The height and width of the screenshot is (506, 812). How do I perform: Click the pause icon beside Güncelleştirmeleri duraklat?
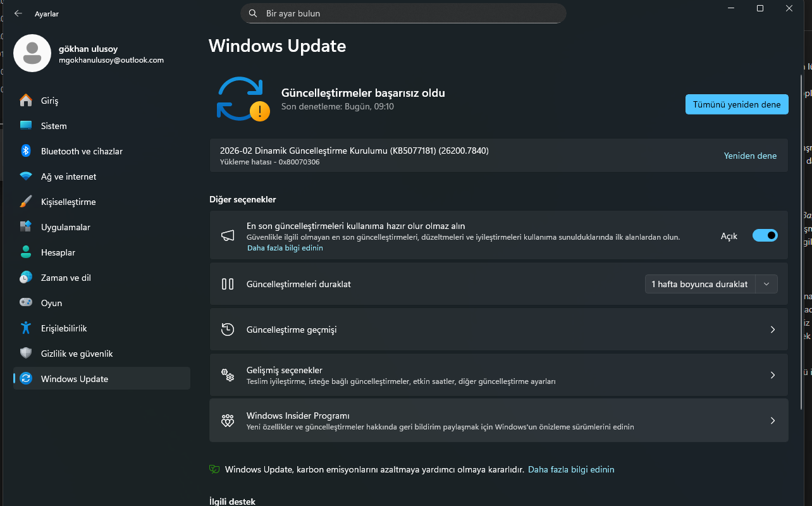[x=228, y=284]
